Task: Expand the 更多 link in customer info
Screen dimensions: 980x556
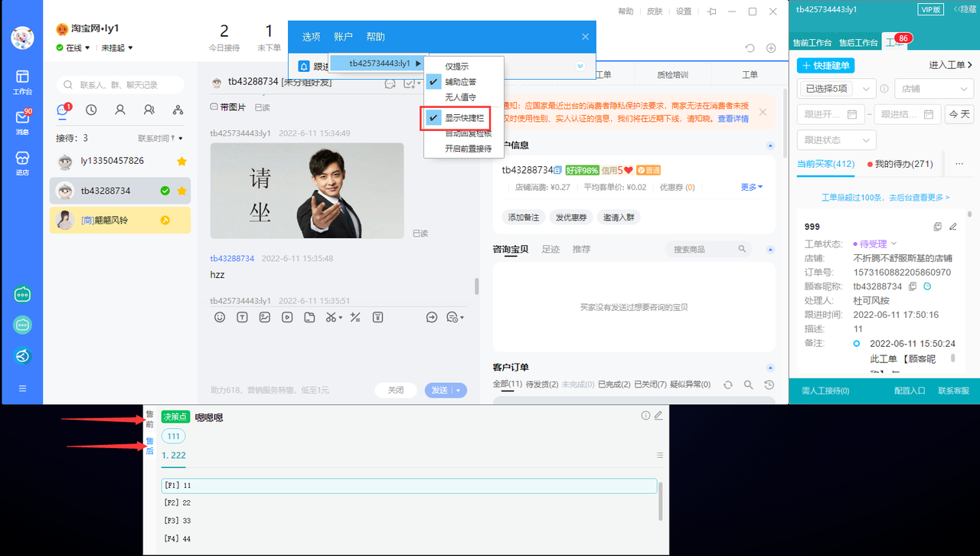Action: pos(752,187)
